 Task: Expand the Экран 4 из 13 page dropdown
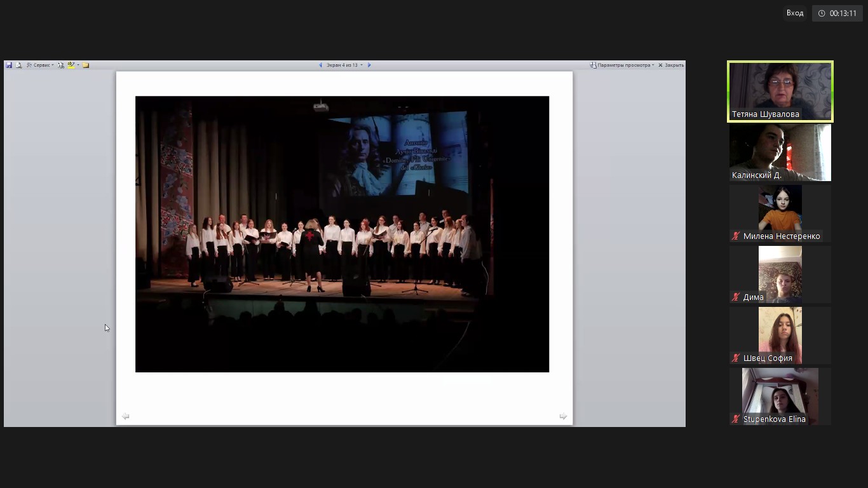click(344, 65)
